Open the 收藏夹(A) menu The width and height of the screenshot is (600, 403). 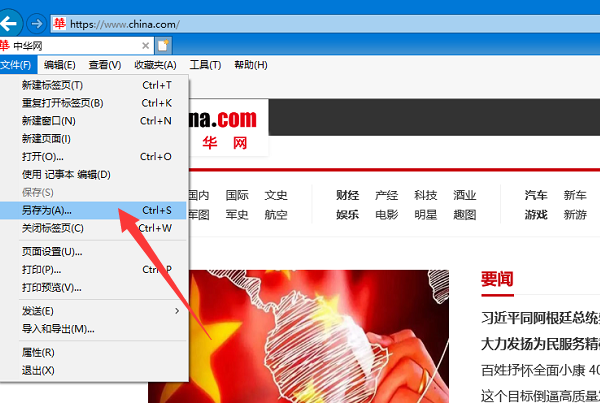tap(155, 65)
